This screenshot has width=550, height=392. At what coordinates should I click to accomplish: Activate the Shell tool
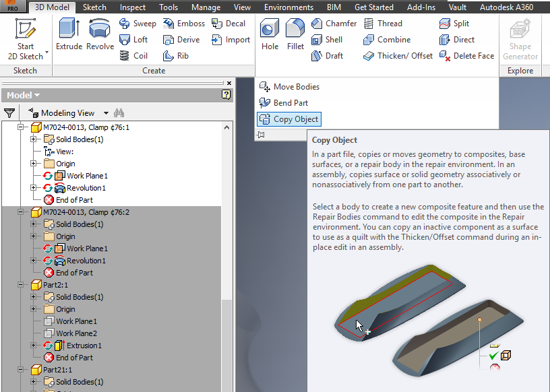coord(326,40)
